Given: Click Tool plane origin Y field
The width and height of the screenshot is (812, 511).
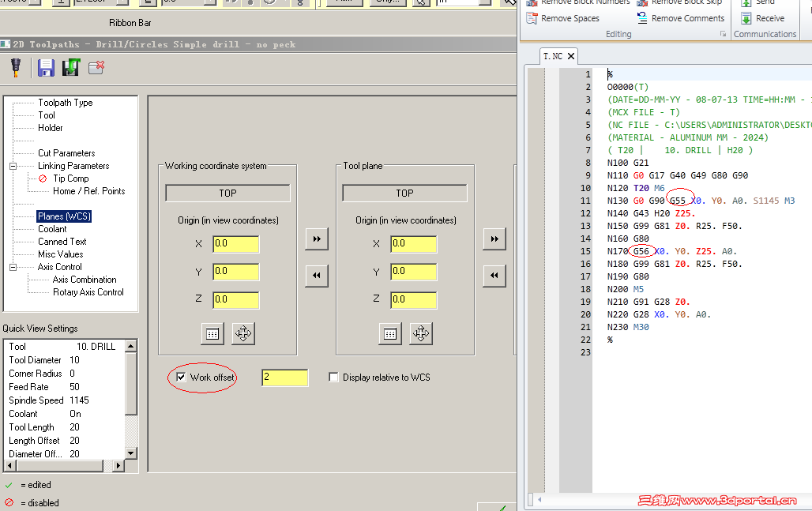Looking at the screenshot, I should point(413,272).
